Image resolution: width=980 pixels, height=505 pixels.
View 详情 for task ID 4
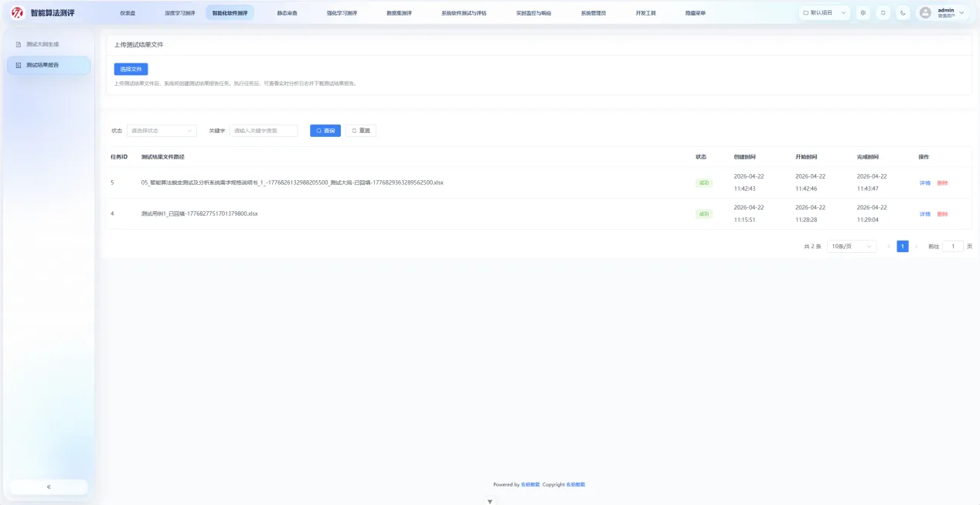pyautogui.click(x=924, y=213)
